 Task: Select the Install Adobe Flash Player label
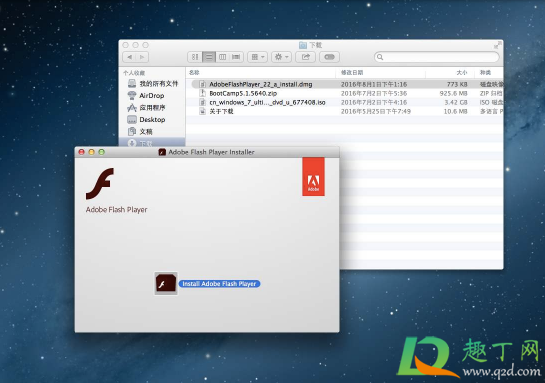click(x=219, y=284)
